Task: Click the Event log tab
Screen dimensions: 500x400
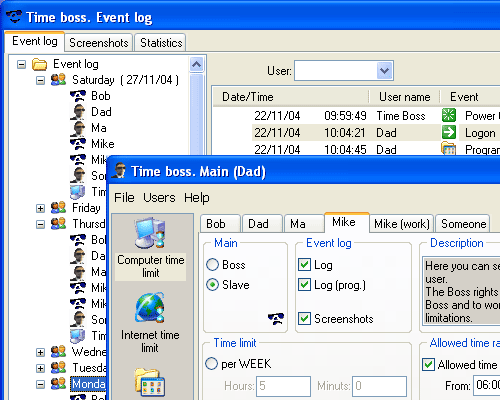Action: pos(35,41)
